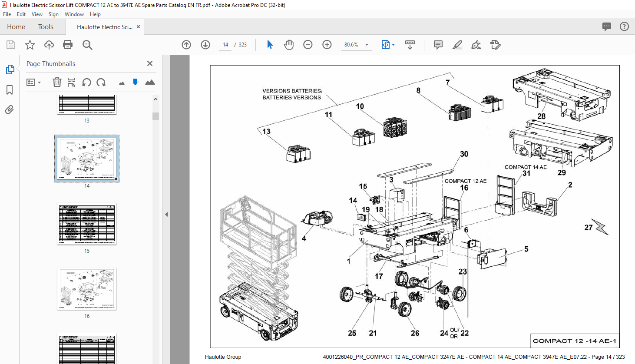
Task: Select the page 14 thumbnail
Action: pyautogui.click(x=87, y=158)
